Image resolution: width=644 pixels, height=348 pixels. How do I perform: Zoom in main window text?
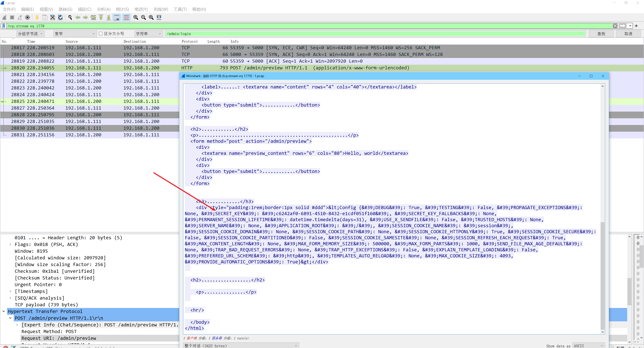(136, 17)
